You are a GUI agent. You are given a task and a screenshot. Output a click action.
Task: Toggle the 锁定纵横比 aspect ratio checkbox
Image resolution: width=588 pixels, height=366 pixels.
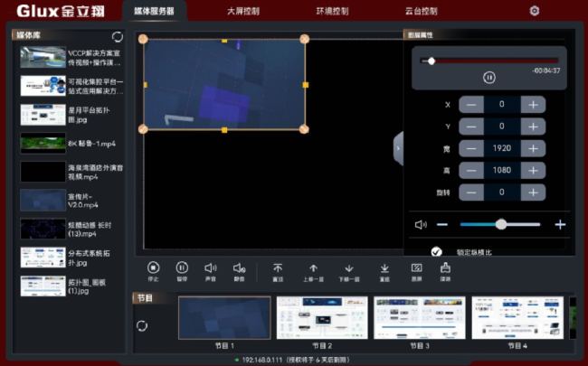pyautogui.click(x=437, y=252)
